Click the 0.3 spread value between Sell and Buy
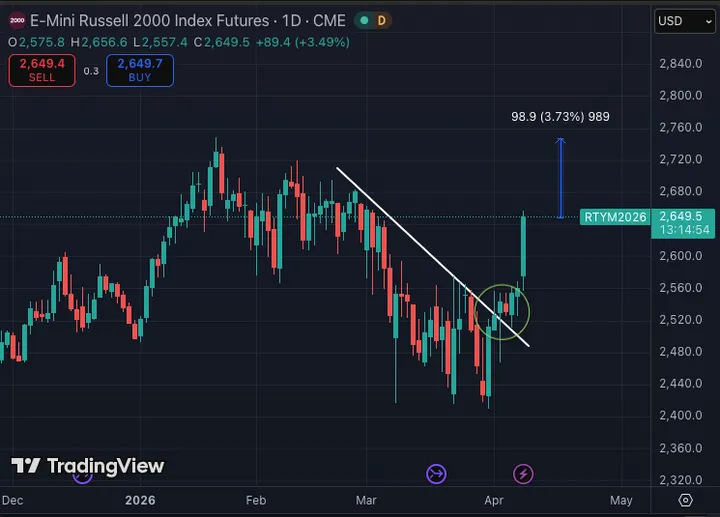This screenshot has width=720, height=517. (x=91, y=71)
